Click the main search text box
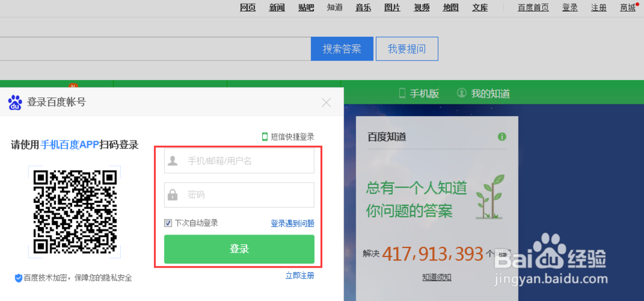Viewport: 644px width, 301px height. point(155,49)
